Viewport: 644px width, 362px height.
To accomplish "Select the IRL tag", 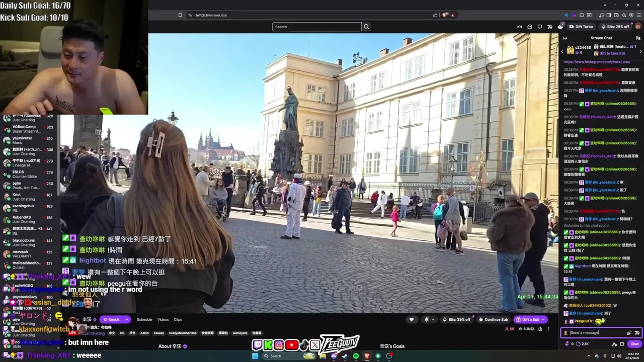I will tap(122, 333).
